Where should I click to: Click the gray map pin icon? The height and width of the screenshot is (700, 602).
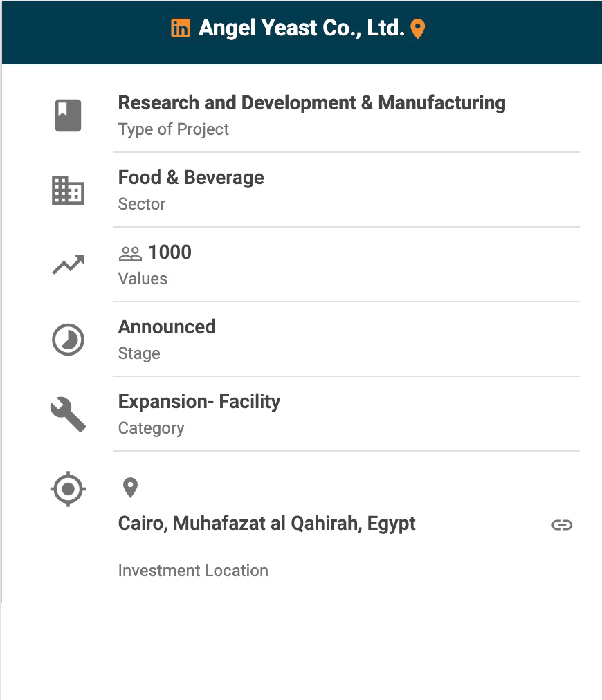(130, 488)
